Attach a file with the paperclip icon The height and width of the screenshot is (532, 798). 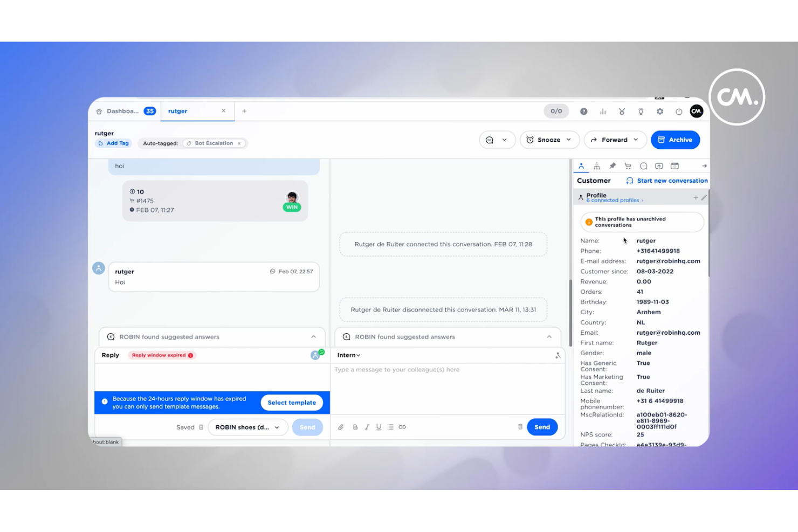click(x=341, y=426)
